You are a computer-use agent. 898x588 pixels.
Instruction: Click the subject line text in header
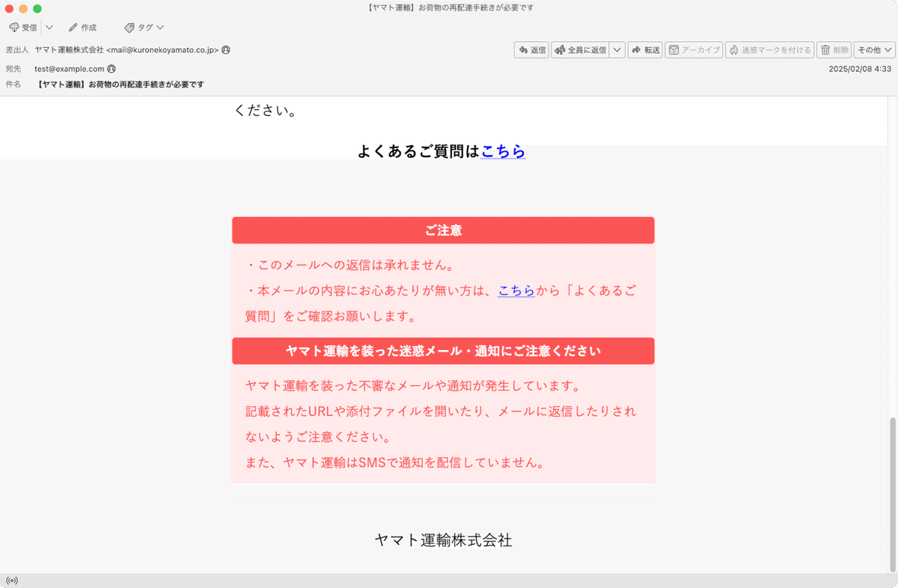click(120, 85)
